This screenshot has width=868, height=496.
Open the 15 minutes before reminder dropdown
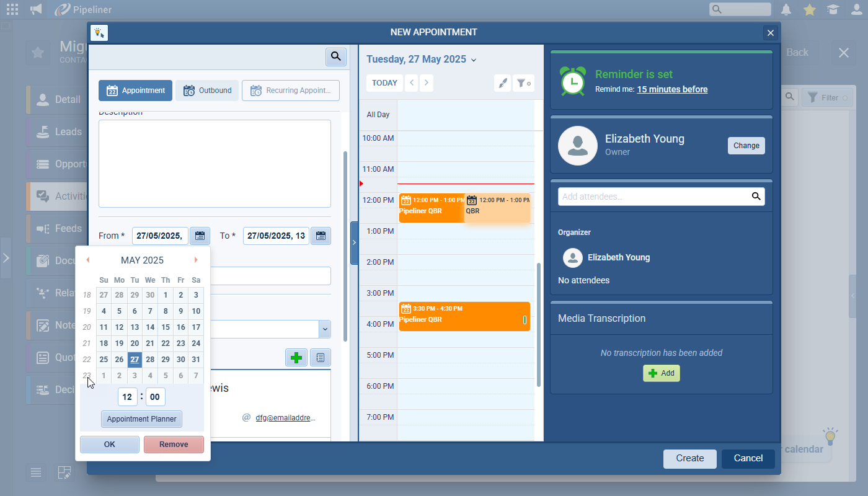tap(672, 89)
